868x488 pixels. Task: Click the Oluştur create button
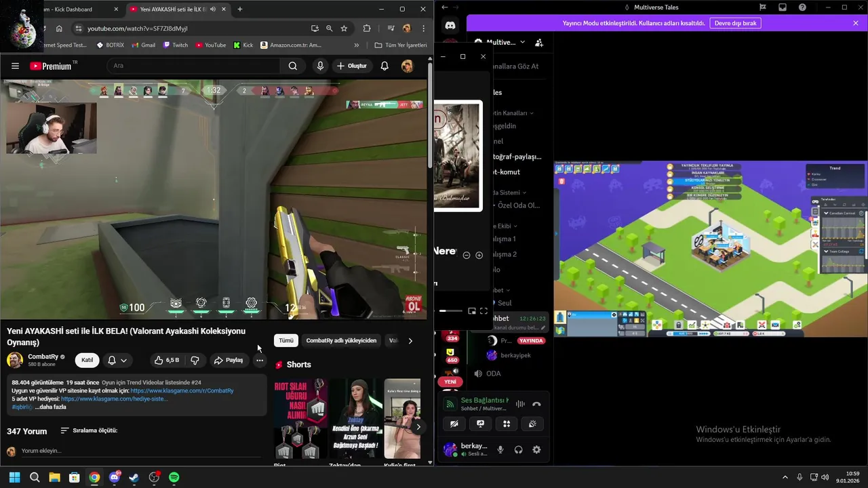pyautogui.click(x=352, y=66)
